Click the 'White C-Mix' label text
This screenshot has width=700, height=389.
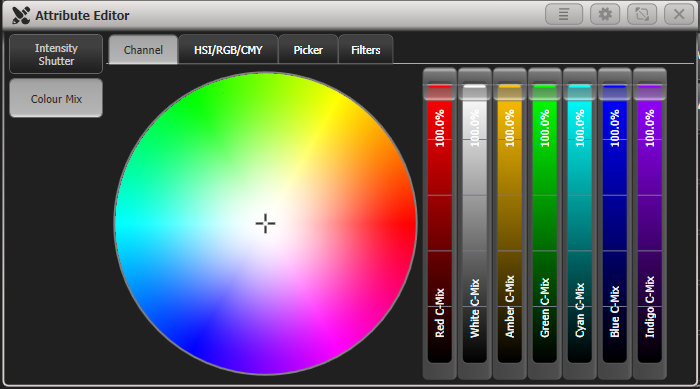[475, 308]
